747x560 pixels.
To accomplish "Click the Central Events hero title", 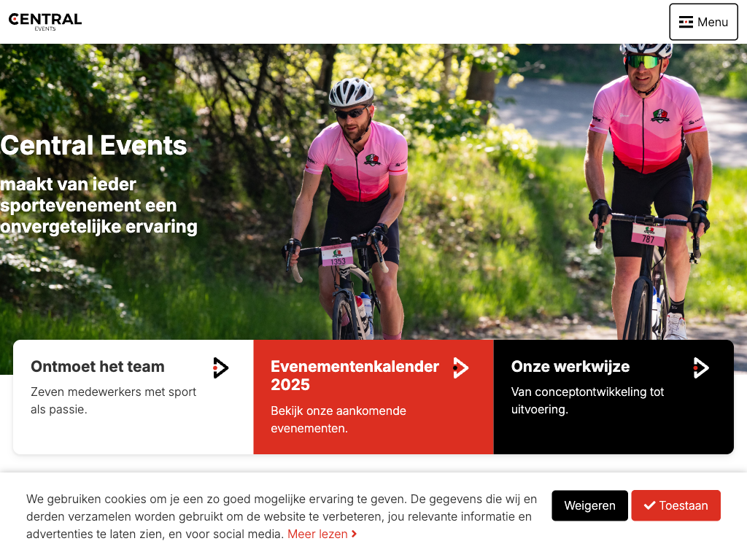I will [x=93, y=145].
